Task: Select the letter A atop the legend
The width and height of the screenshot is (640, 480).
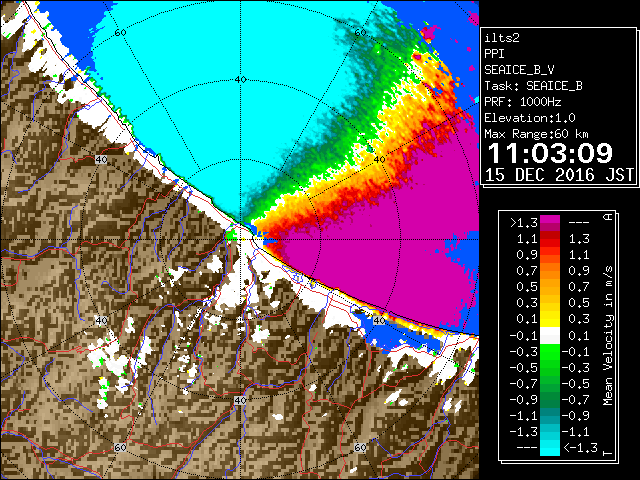Action: pyautogui.click(x=608, y=216)
